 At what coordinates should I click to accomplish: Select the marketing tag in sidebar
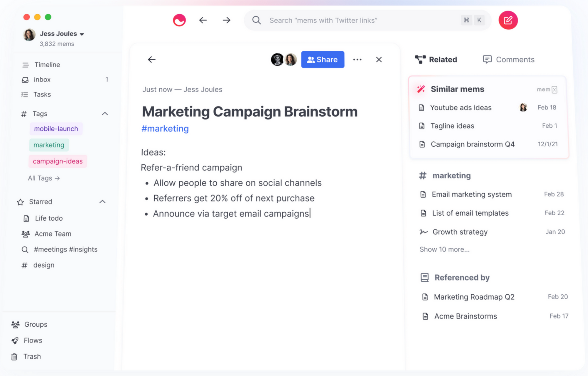coord(49,145)
